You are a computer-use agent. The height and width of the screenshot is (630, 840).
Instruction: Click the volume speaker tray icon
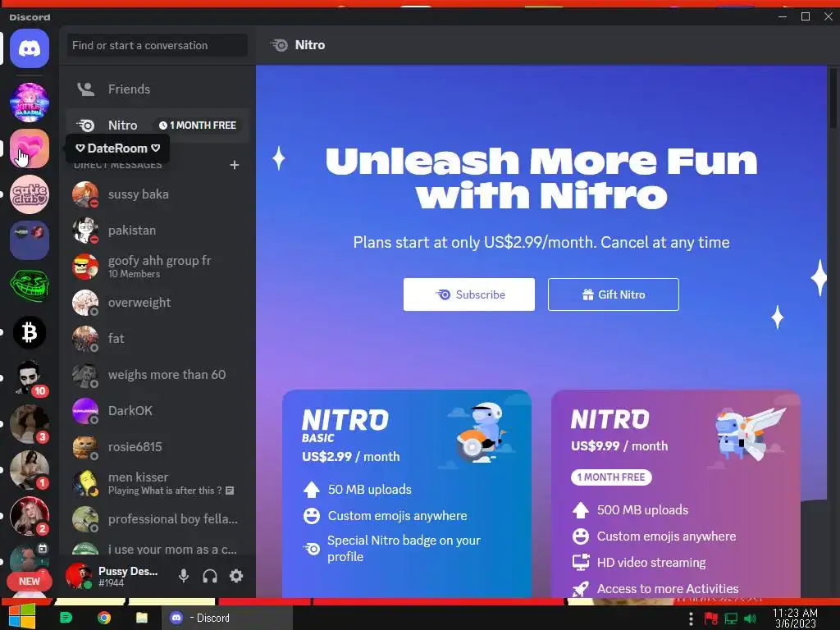point(751,619)
